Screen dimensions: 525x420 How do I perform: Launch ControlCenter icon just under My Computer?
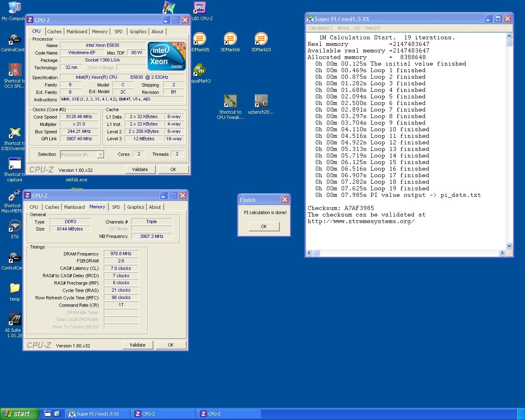click(x=15, y=39)
